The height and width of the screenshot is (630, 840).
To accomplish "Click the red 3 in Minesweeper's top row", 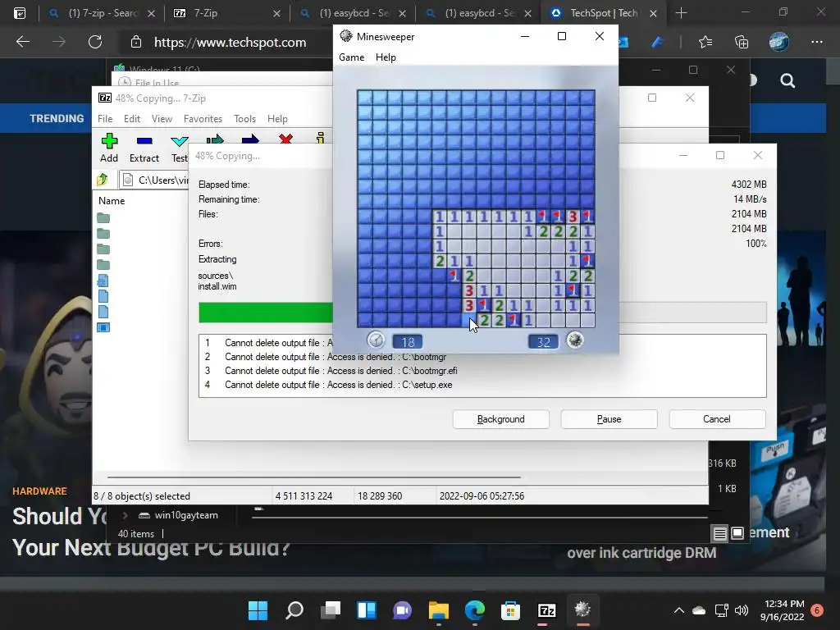I will point(573,217).
